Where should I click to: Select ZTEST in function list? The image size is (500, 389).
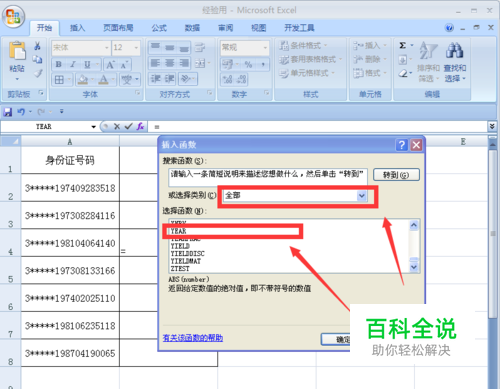[180, 269]
